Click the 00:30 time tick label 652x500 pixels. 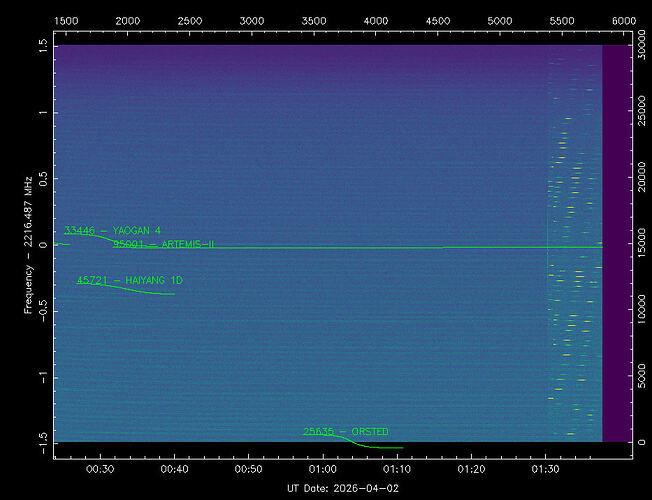(x=101, y=468)
